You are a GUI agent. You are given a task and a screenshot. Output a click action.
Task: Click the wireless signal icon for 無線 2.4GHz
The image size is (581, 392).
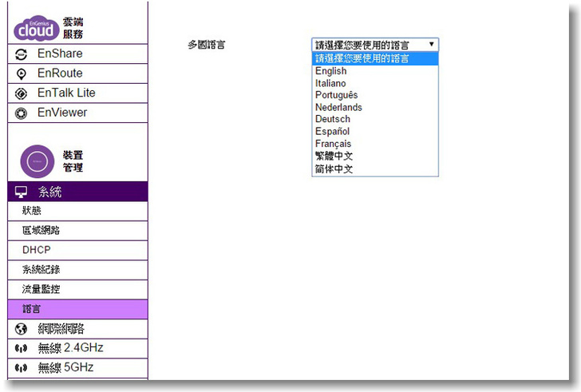point(21,348)
